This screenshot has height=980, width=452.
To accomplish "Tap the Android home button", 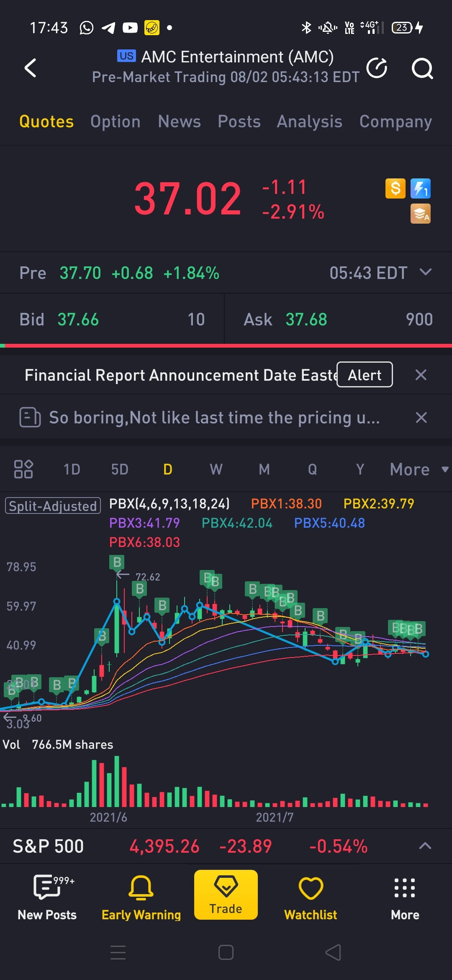I will [226, 952].
